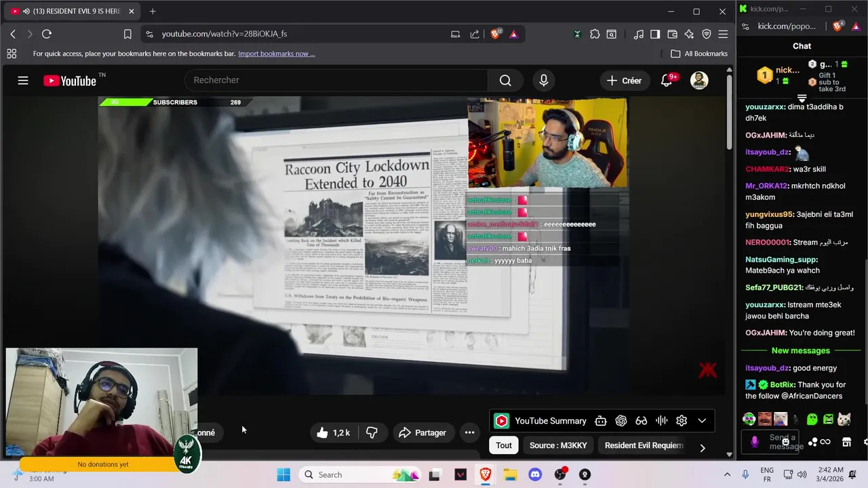868x488 pixels.
Task: Open Discord from taskbar
Action: click(x=535, y=474)
